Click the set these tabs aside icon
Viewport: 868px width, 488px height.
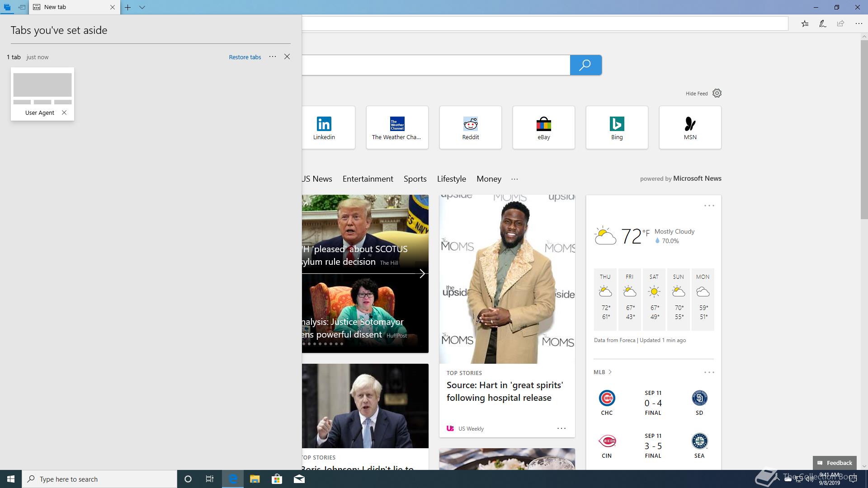[x=21, y=7]
